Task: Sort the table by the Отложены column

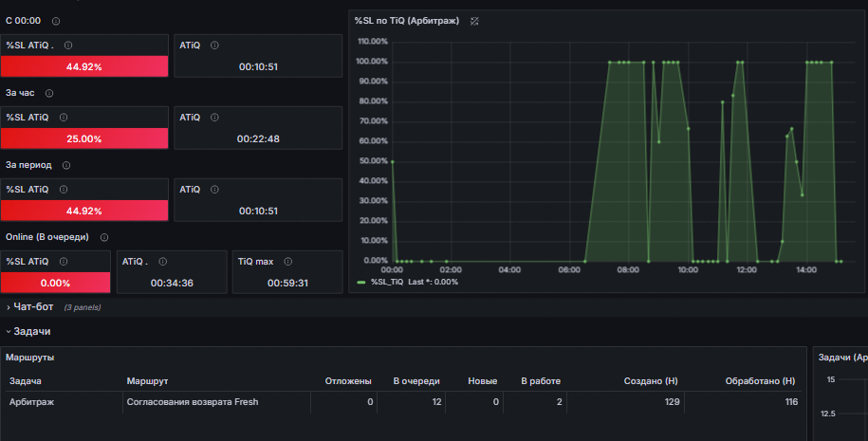Action: 348,380
